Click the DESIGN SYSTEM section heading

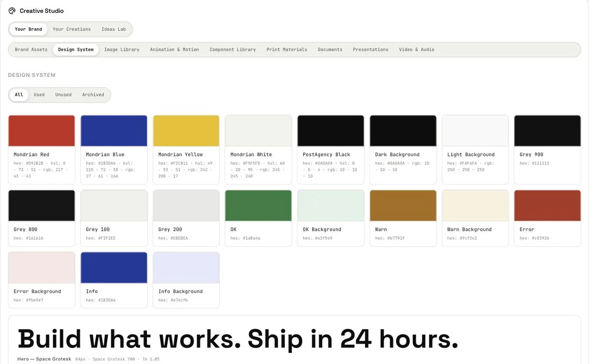pos(32,75)
